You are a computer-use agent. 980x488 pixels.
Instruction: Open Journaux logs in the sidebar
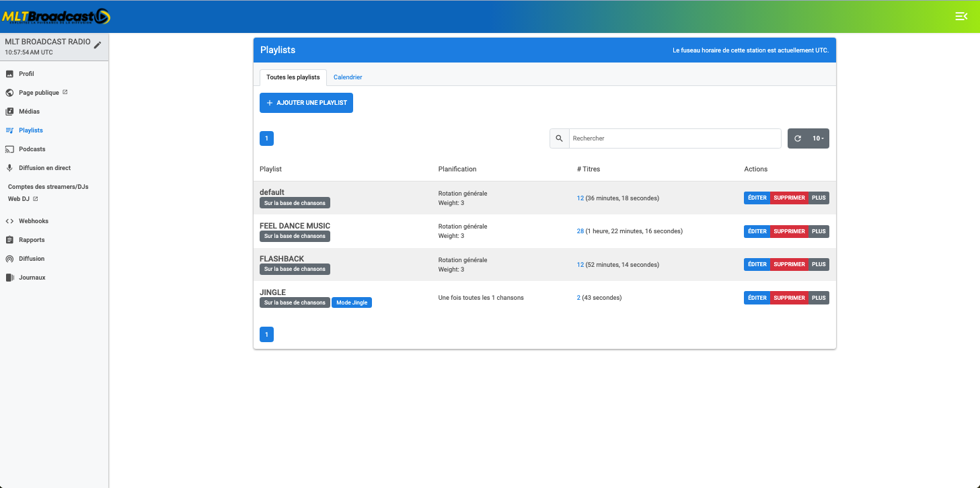click(x=32, y=278)
